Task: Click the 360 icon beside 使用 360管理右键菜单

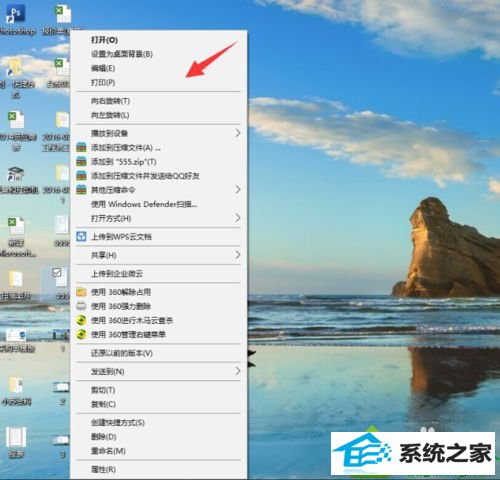Action: (81, 334)
